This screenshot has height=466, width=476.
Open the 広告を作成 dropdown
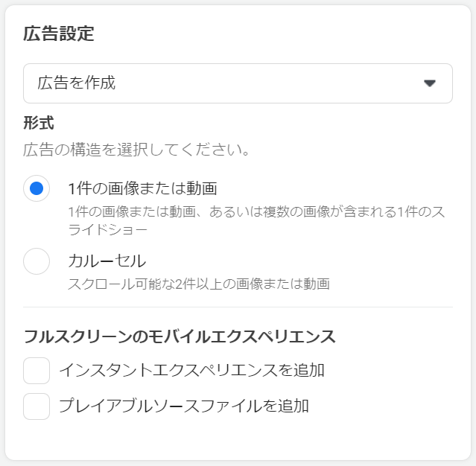click(x=238, y=83)
